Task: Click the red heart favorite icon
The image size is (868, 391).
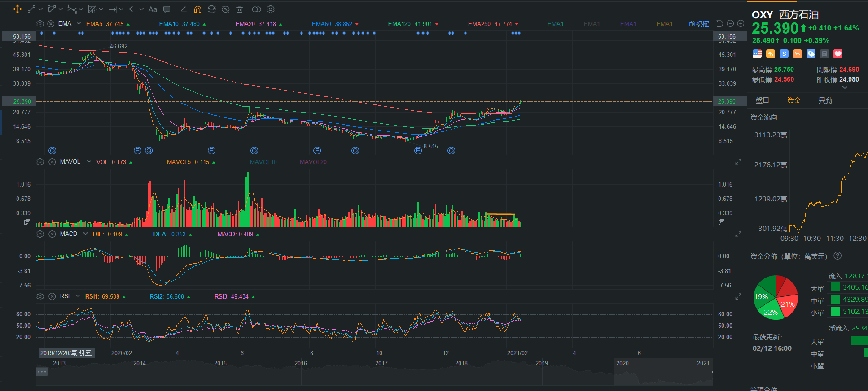Action: 838,54
